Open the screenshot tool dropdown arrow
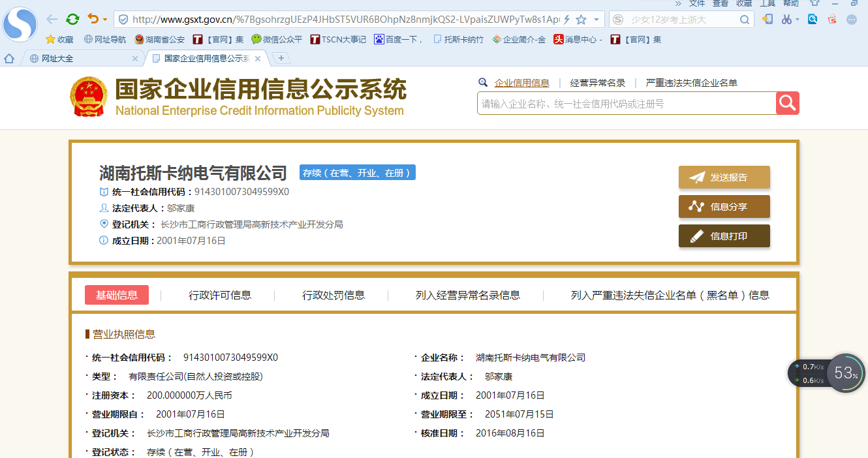This screenshot has height=458, width=868. pyautogui.click(x=797, y=19)
